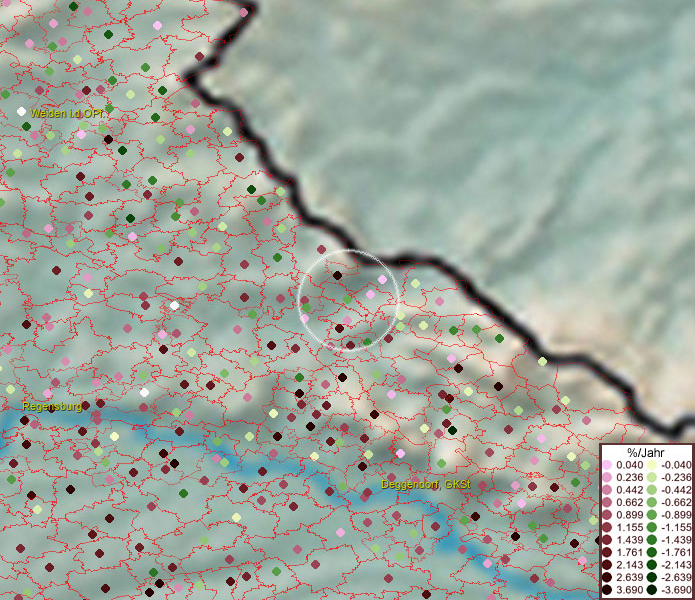695x600 pixels.
Task: Click the Deggendorf, GKSt map label
Action: pos(426,484)
